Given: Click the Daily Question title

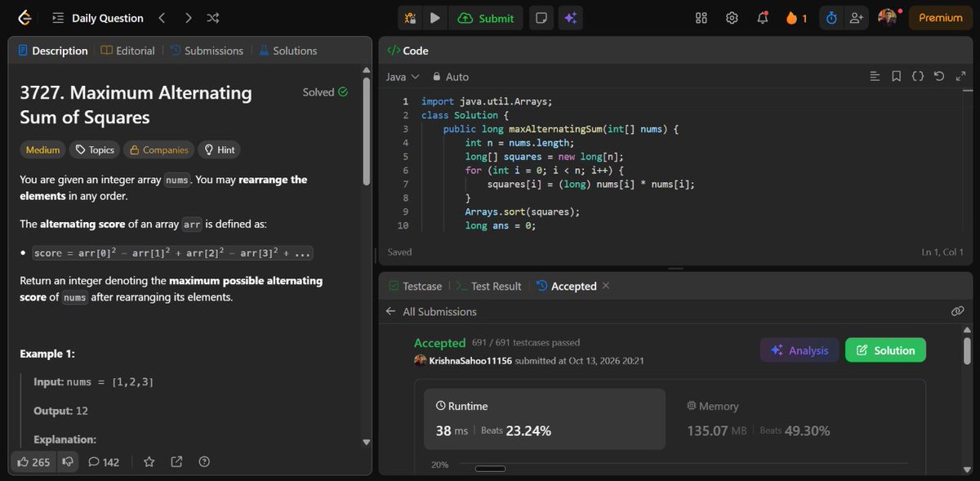Looking at the screenshot, I should 108,18.
